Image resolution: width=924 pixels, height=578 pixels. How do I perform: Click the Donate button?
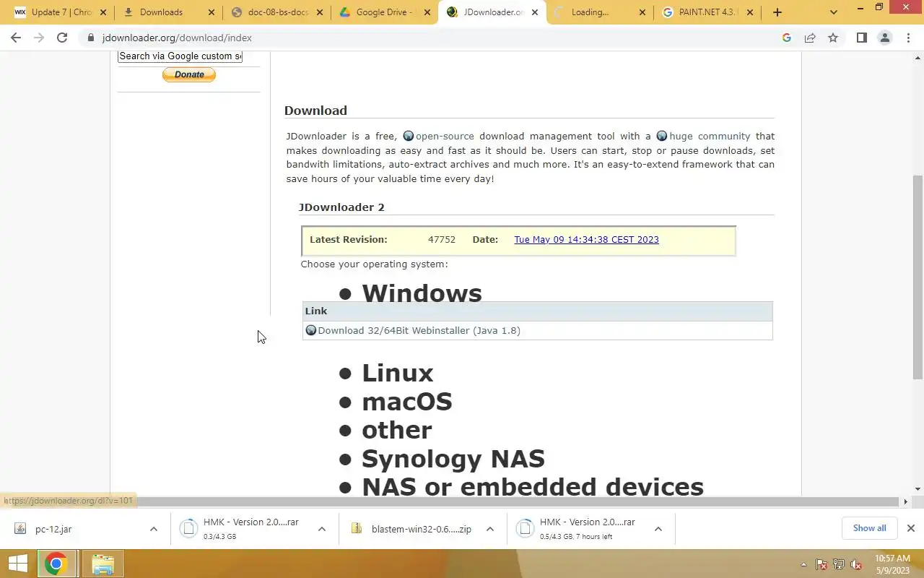189,74
